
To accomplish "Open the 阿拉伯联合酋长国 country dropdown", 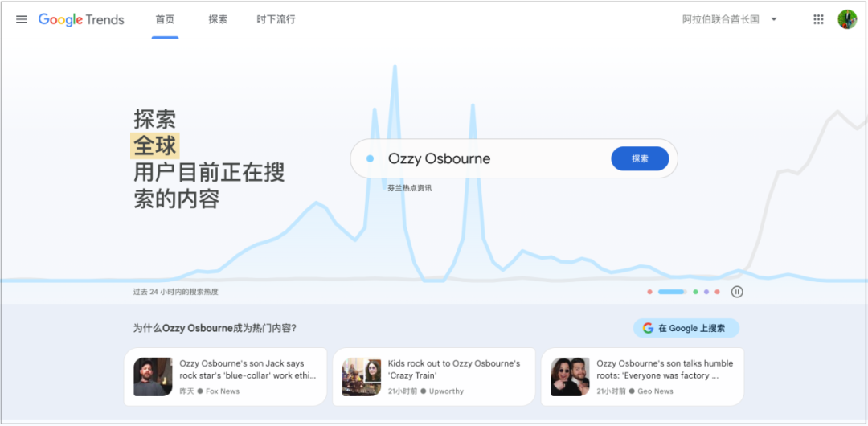I will tap(730, 19).
